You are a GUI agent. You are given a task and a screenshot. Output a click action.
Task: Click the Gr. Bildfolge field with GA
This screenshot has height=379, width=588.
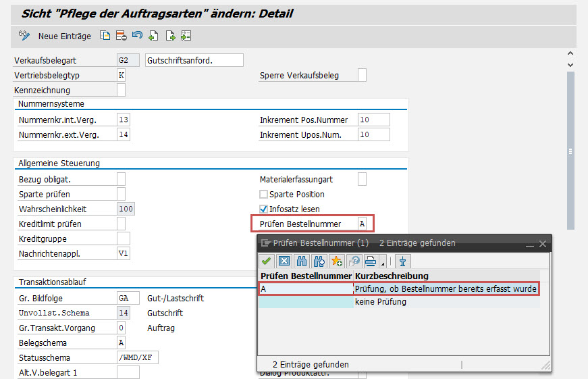point(128,298)
